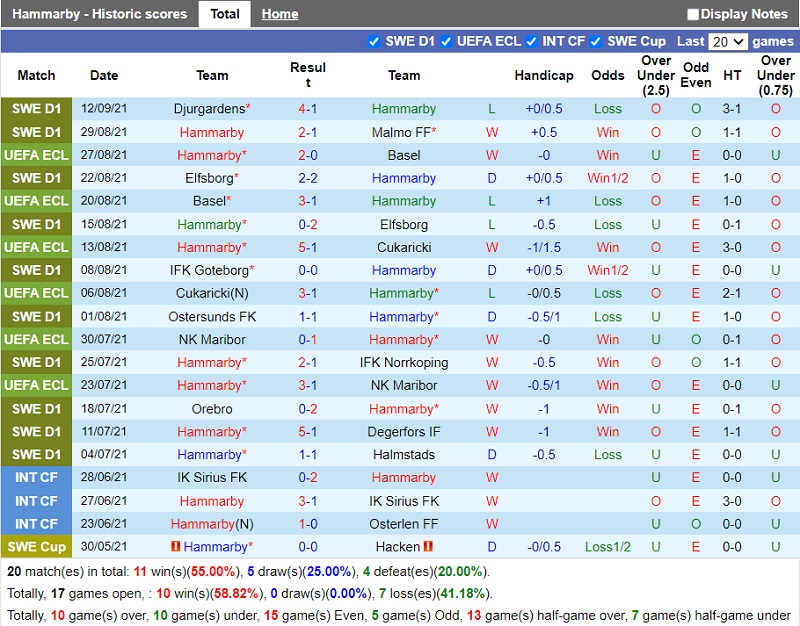Open the Last 20 games dropdown
The height and width of the screenshot is (626, 800).
(727, 41)
